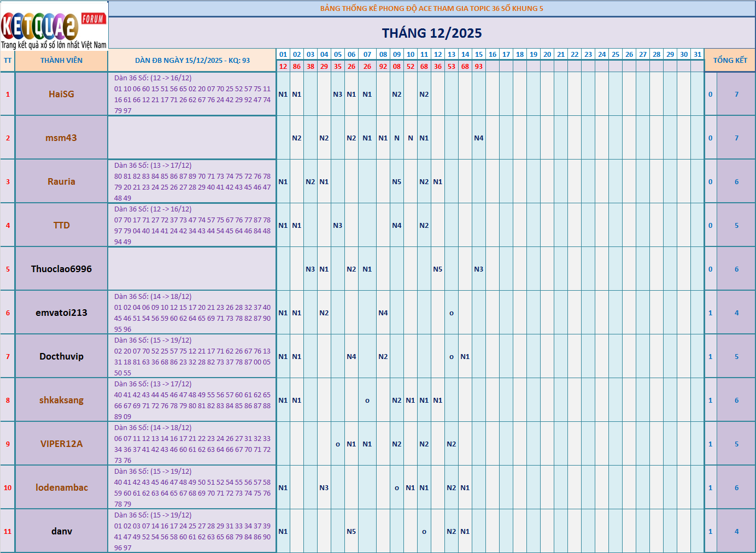The image size is (756, 553).
Task: Select the TỔNG KẾT header cell
Action: (x=730, y=61)
